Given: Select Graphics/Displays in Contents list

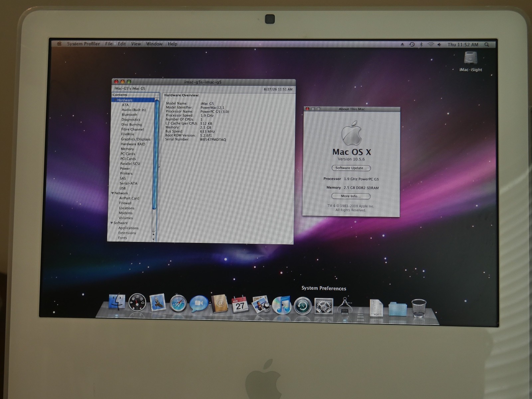Looking at the screenshot, I should (x=136, y=139).
